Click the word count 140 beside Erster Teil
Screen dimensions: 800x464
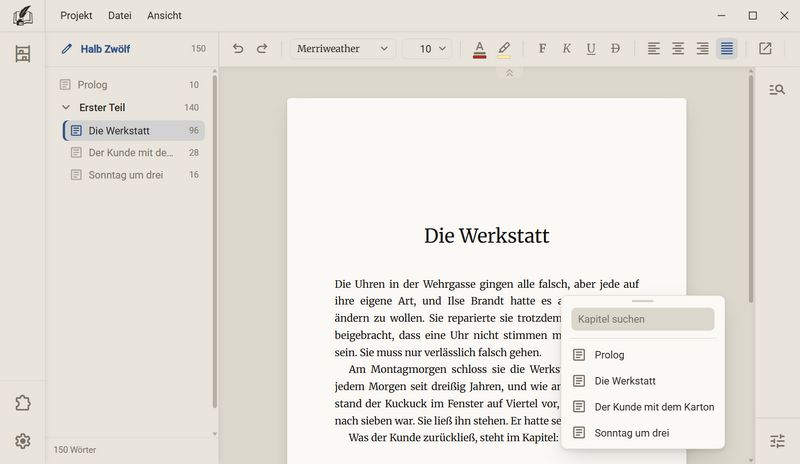coord(191,108)
